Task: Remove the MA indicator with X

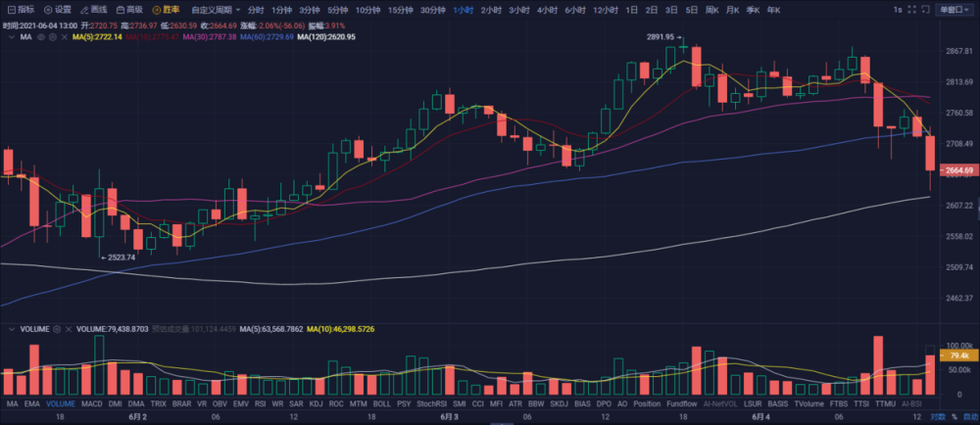Action: [64, 37]
